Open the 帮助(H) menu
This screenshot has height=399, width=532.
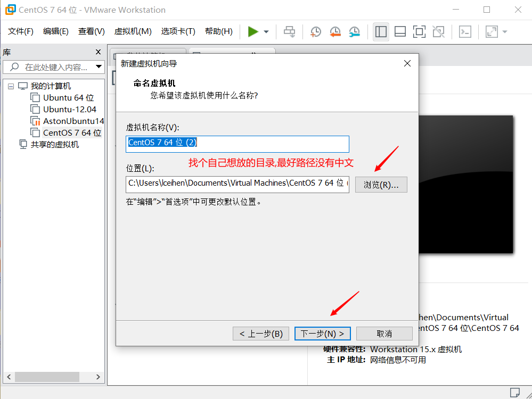[219, 31]
